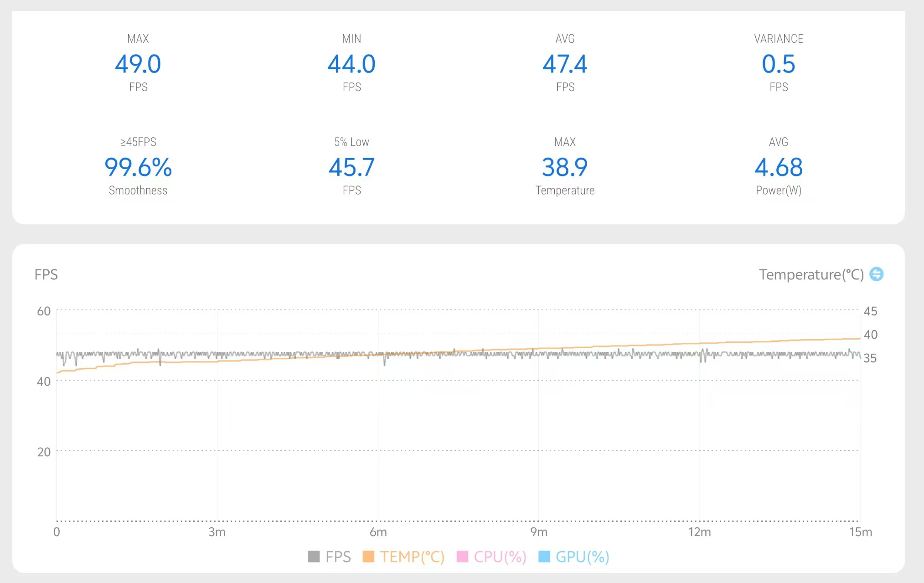The width and height of the screenshot is (924, 583).
Task: Click the Temperature(°C) axis title
Action: pos(811,274)
